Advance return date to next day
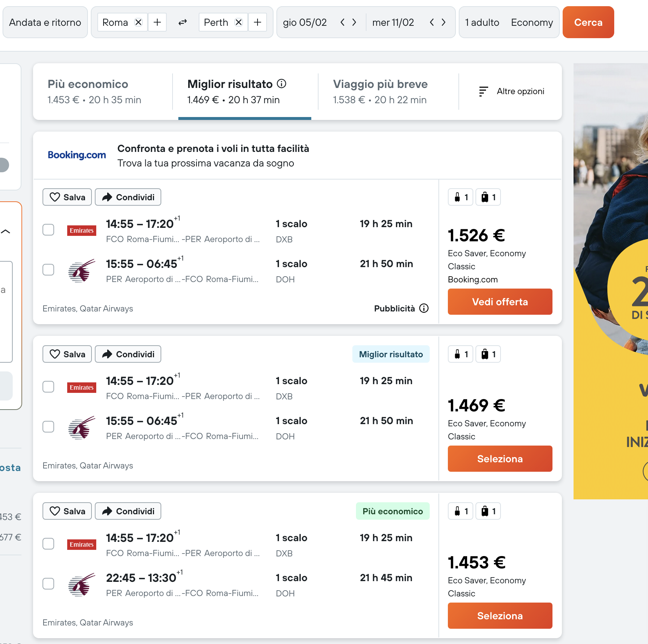This screenshot has height=644, width=648. point(444,22)
